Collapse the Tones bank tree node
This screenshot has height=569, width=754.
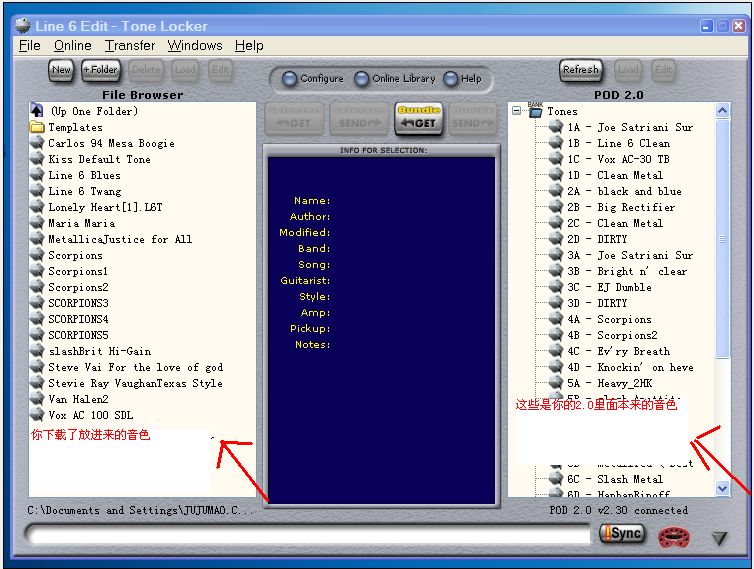coord(516,111)
